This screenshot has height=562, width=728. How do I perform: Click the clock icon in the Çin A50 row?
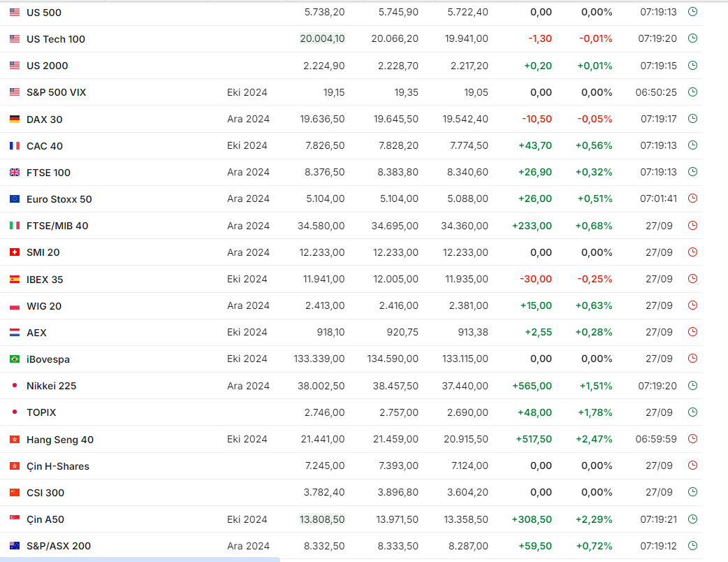click(692, 519)
